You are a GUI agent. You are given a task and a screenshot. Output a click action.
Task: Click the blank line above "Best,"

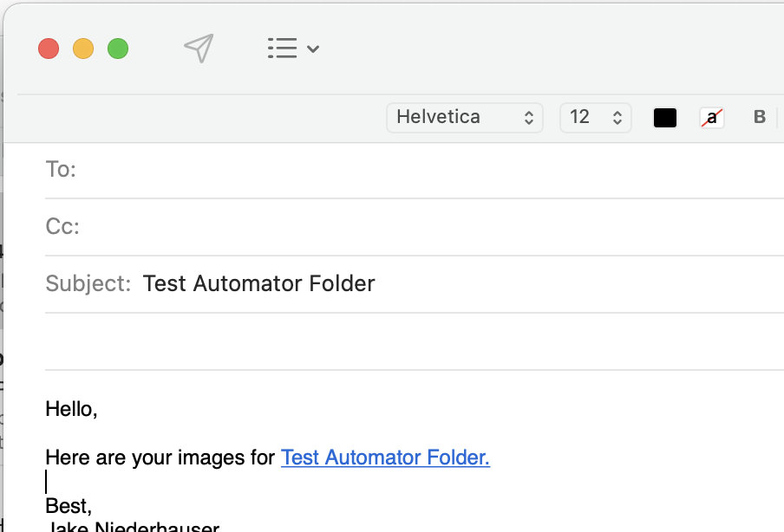[260, 482]
